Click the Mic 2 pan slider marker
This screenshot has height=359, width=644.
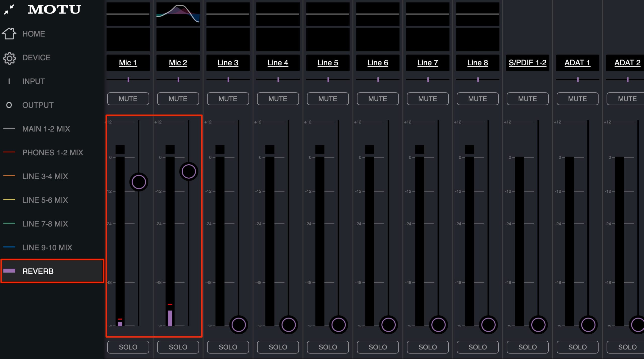(x=178, y=80)
